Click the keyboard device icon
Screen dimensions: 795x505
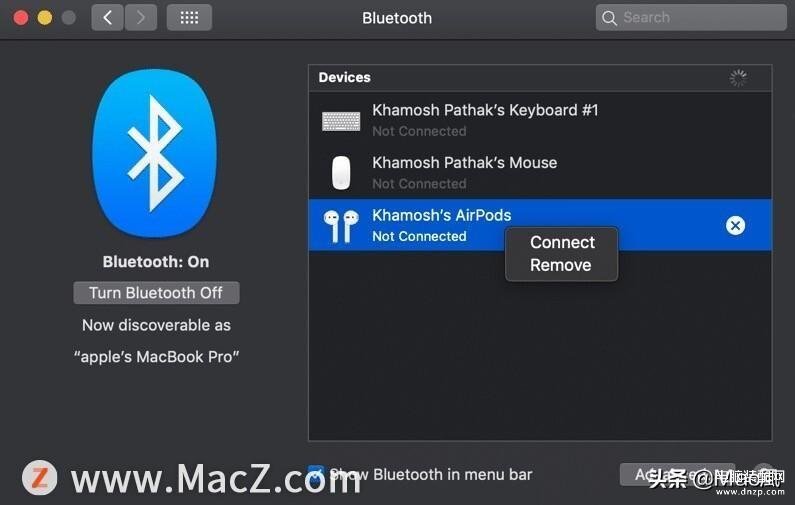click(341, 121)
